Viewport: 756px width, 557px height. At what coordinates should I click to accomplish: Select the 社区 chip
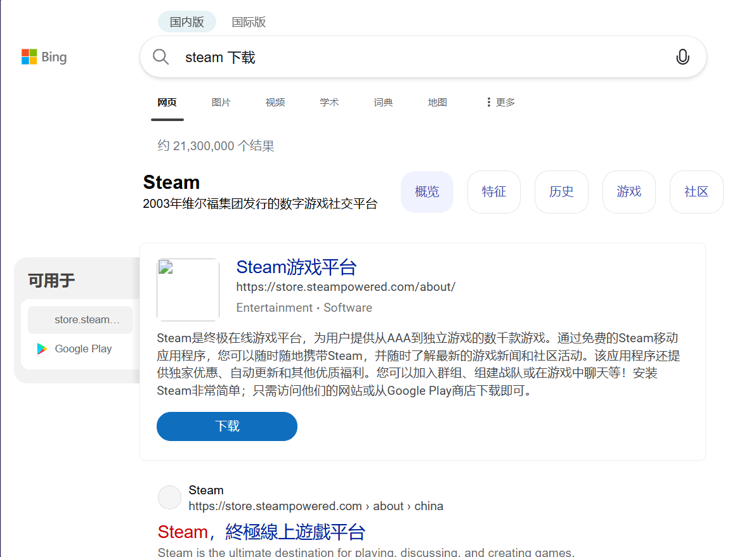(x=696, y=192)
